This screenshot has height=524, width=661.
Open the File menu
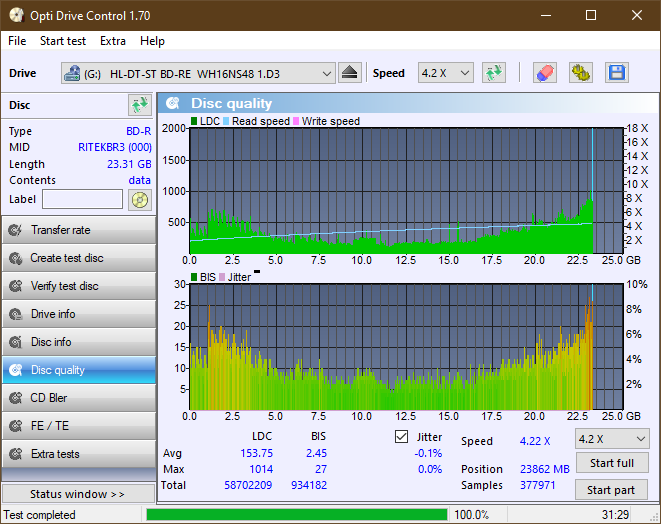point(17,41)
